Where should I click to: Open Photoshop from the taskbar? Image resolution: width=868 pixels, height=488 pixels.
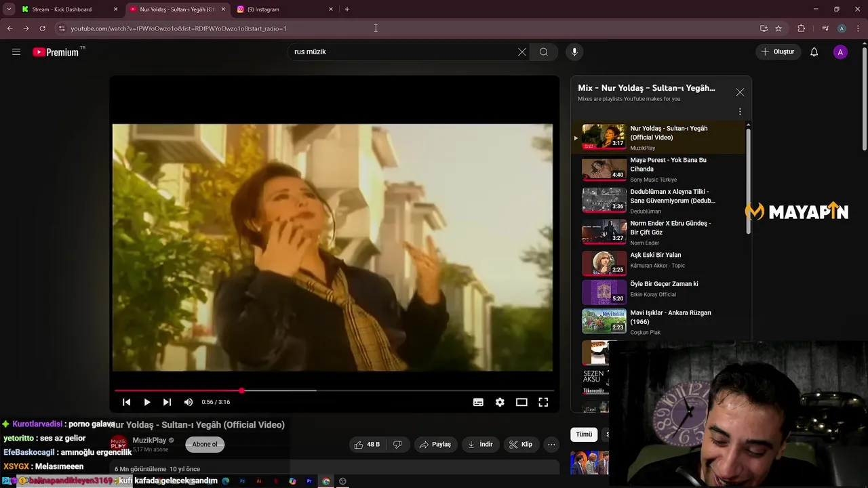point(242,481)
